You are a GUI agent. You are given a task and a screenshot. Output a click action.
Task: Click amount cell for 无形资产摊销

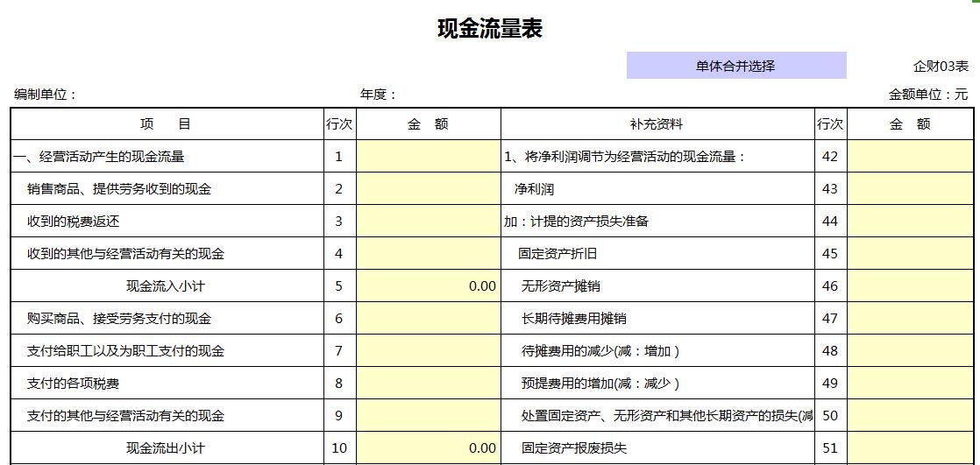click(x=910, y=285)
